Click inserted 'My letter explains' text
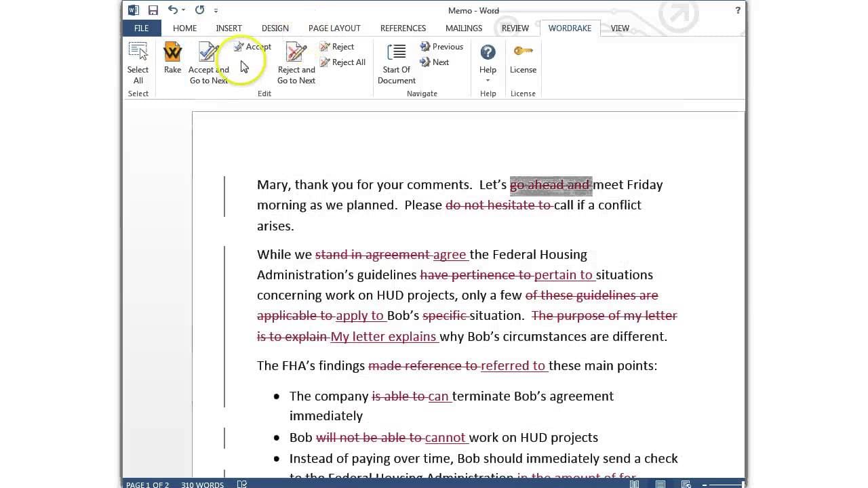 (383, 337)
